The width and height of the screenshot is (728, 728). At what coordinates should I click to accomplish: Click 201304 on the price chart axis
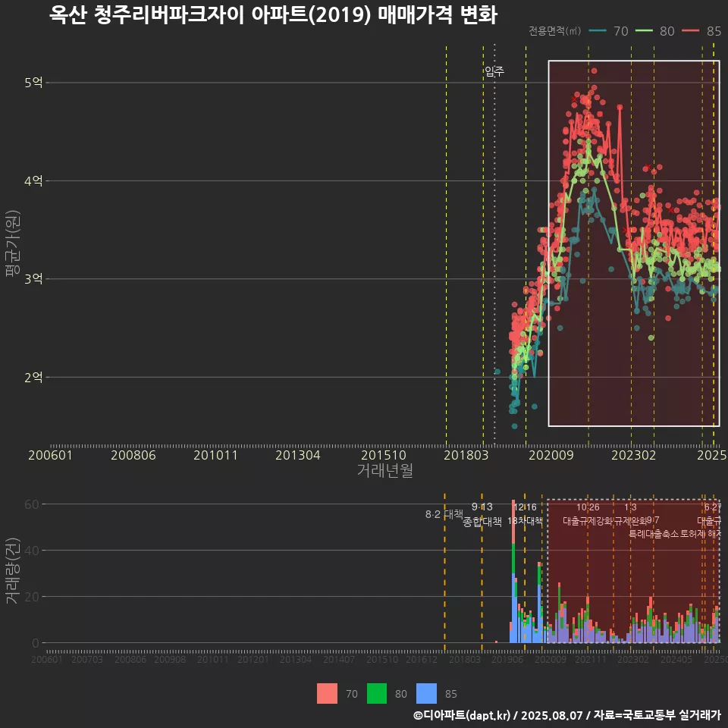click(297, 455)
